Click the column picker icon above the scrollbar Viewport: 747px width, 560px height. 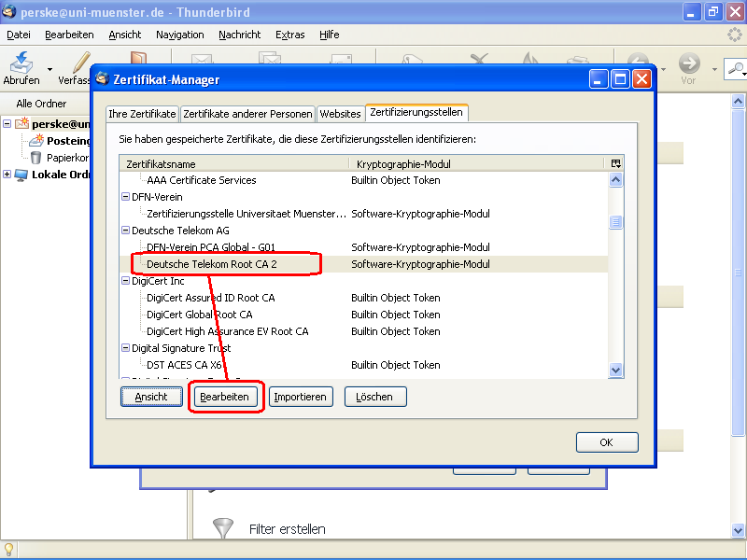click(x=615, y=163)
